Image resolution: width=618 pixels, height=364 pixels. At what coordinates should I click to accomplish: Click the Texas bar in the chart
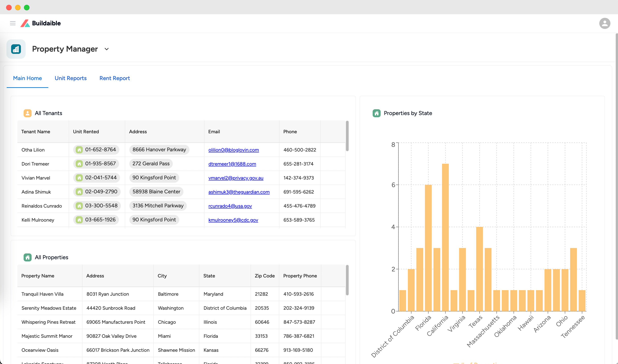click(x=479, y=269)
